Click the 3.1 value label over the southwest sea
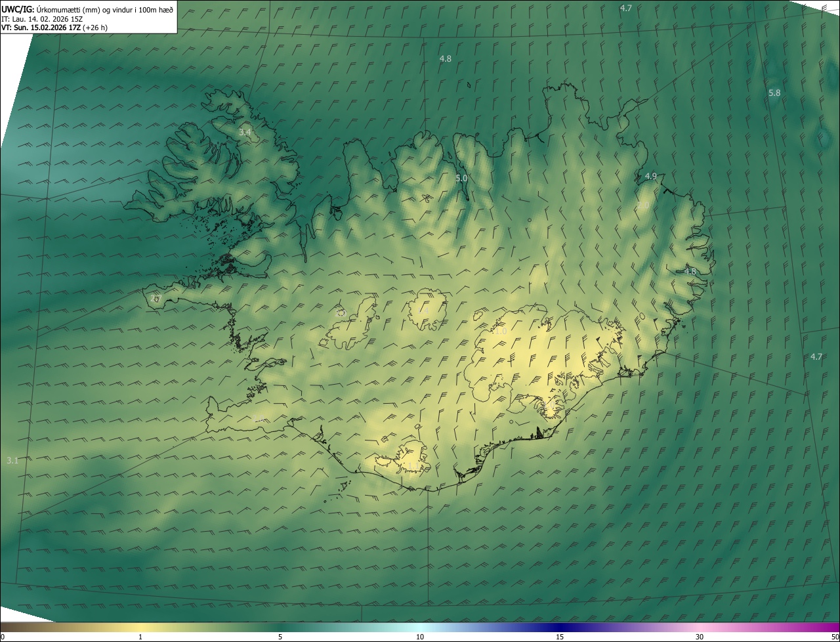Image resolution: width=840 pixels, height=642 pixels. 12,461
